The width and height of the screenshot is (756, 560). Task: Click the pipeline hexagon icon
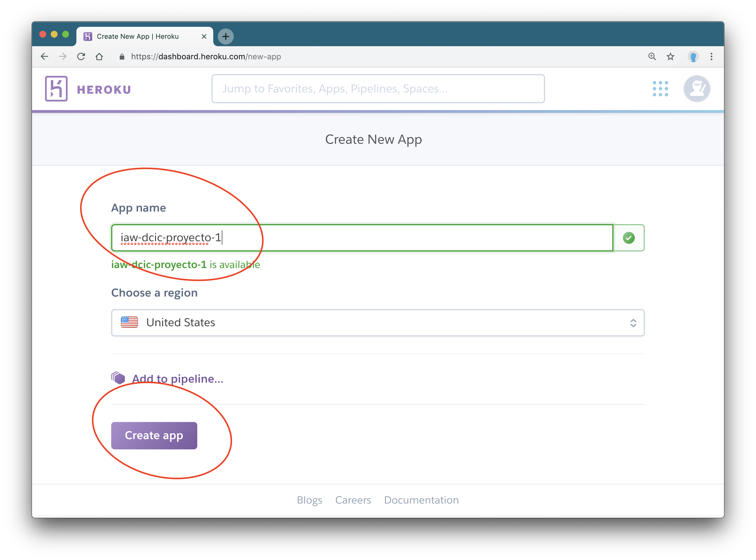[118, 378]
